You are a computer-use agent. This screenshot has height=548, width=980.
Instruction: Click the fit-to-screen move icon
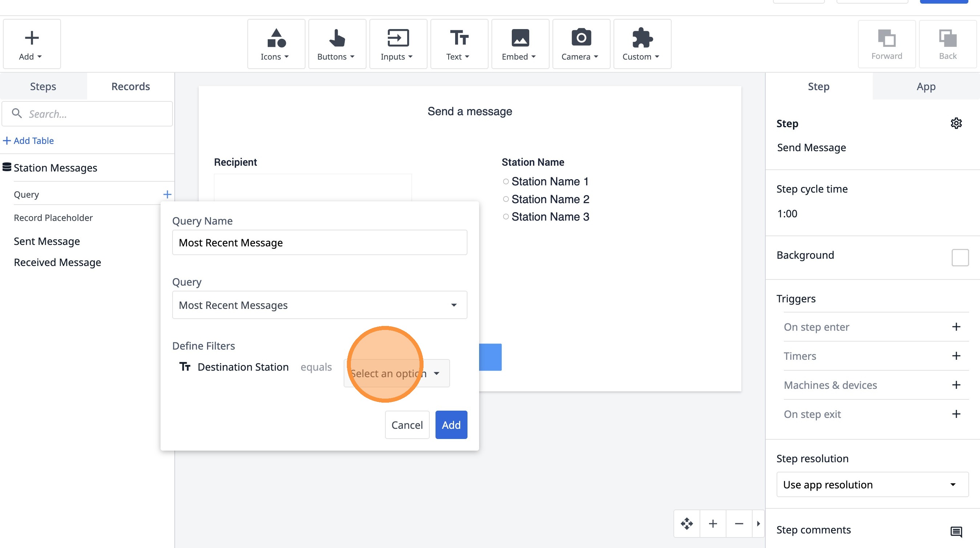pyautogui.click(x=687, y=524)
